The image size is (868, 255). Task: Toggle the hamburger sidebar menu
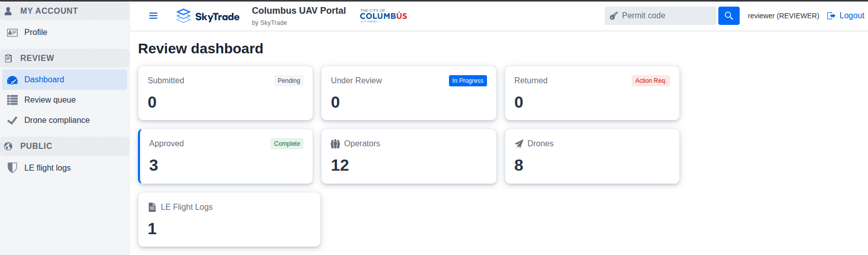click(153, 16)
